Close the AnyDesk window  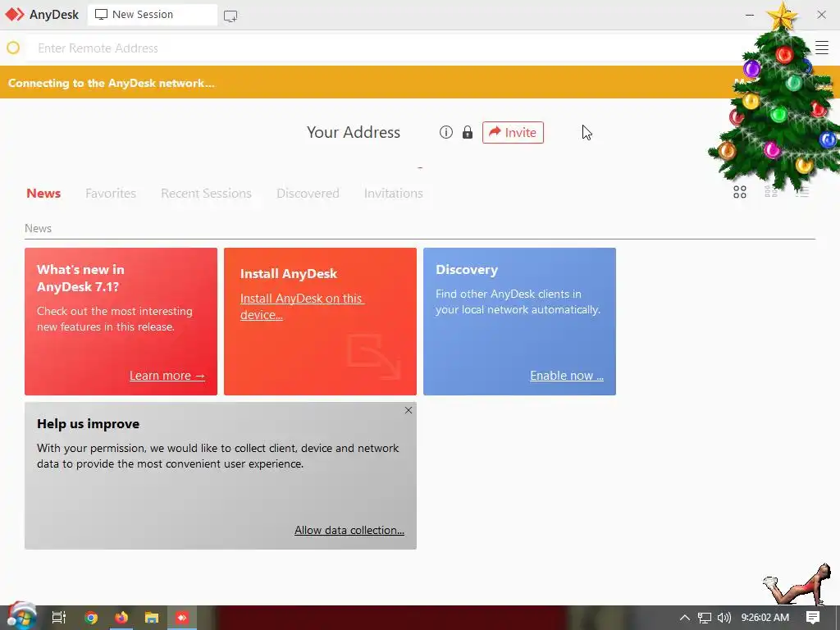pyautogui.click(x=821, y=15)
